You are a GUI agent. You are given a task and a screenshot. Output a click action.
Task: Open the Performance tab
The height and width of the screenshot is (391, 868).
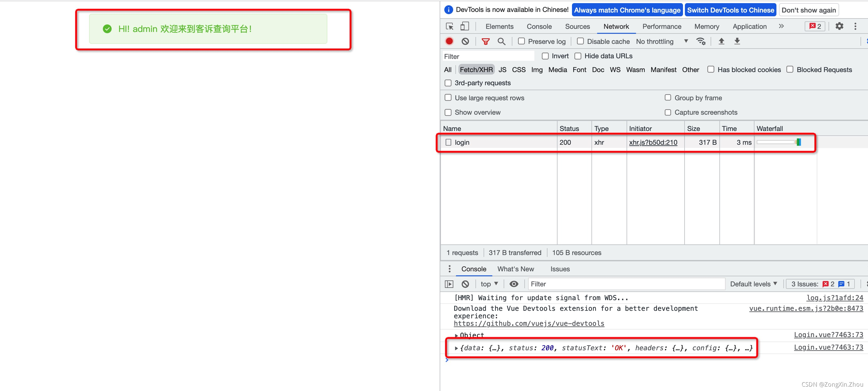tap(661, 26)
